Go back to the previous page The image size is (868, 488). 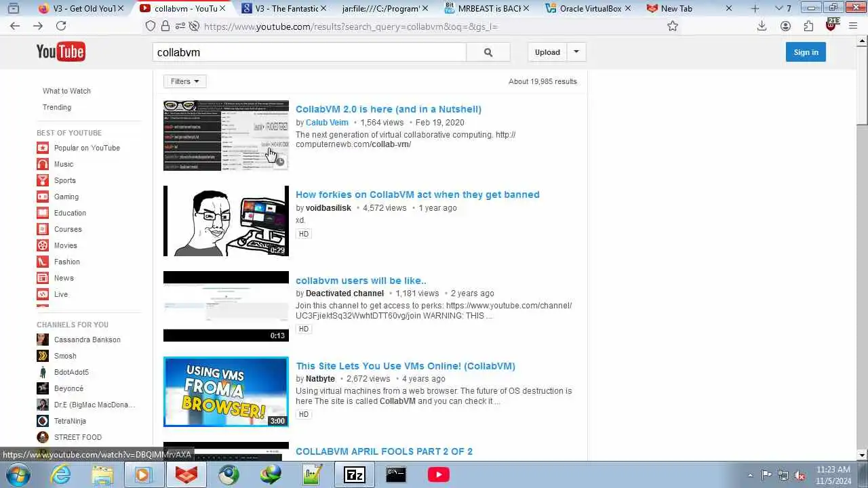tap(15, 26)
